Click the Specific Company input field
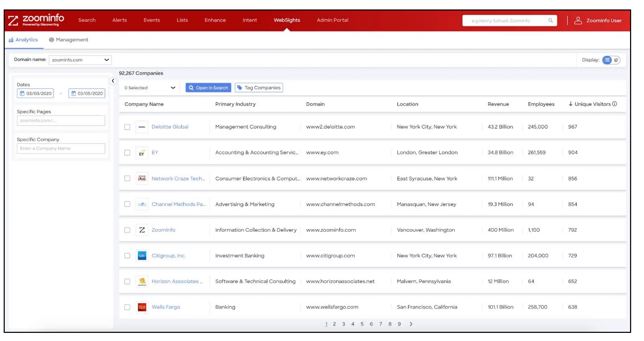644x341 pixels. [61, 148]
